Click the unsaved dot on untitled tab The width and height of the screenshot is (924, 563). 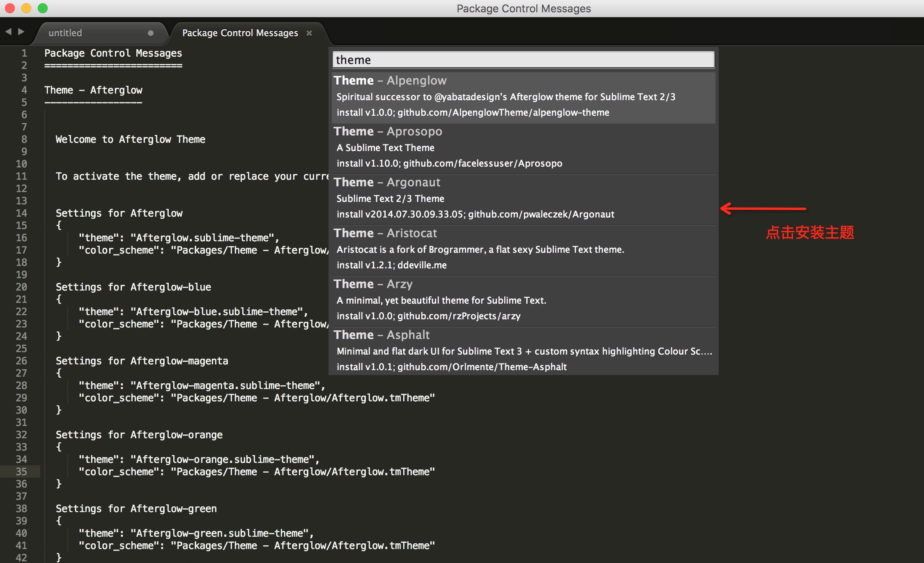coord(151,33)
